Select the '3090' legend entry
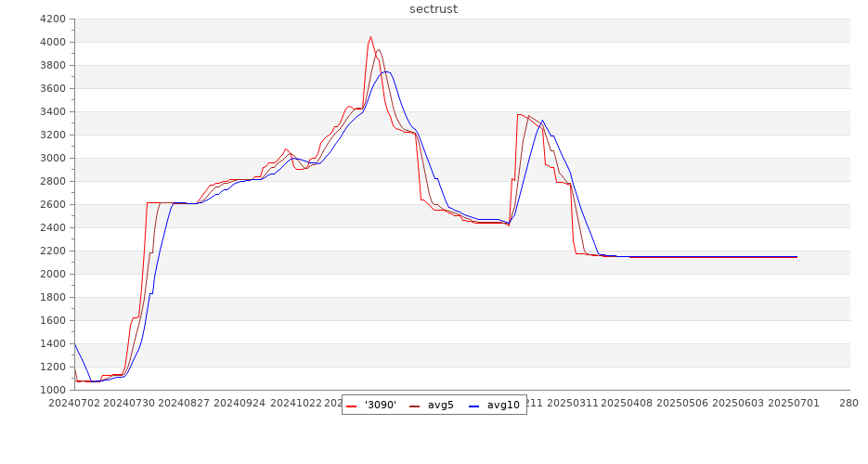This screenshot has width=868, height=464. point(380,406)
